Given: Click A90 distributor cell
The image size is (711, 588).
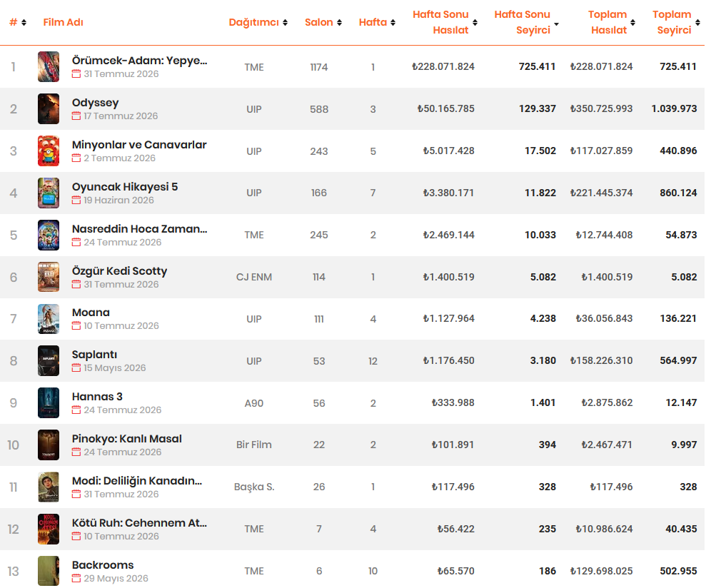Looking at the screenshot, I should [x=254, y=403].
